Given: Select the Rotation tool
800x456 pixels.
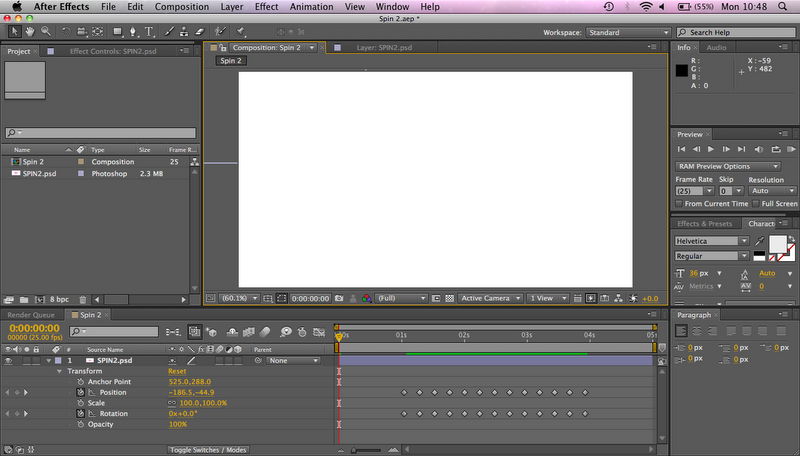Looking at the screenshot, I should pos(66,32).
